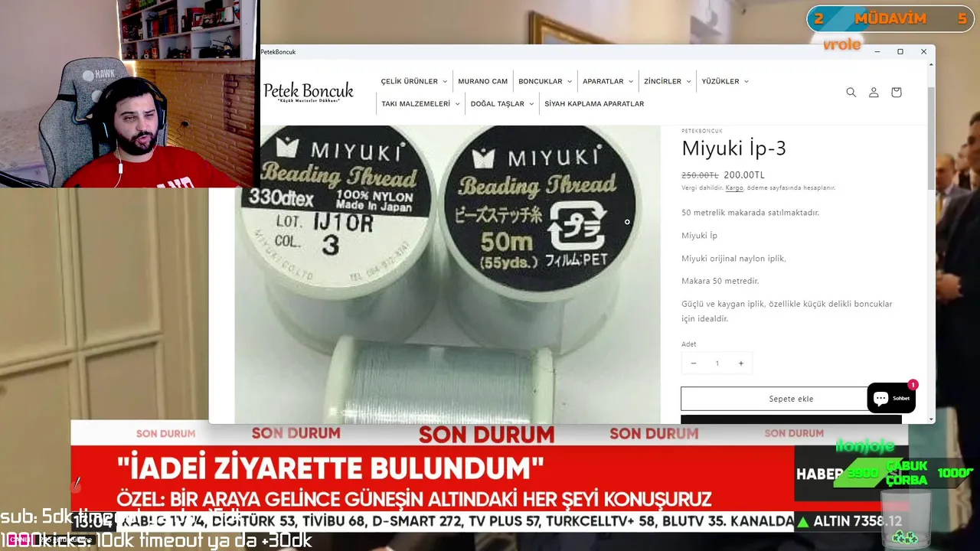
Task: Open SİYAH KAPLAMA APARATLAR menu item
Action: tap(594, 104)
